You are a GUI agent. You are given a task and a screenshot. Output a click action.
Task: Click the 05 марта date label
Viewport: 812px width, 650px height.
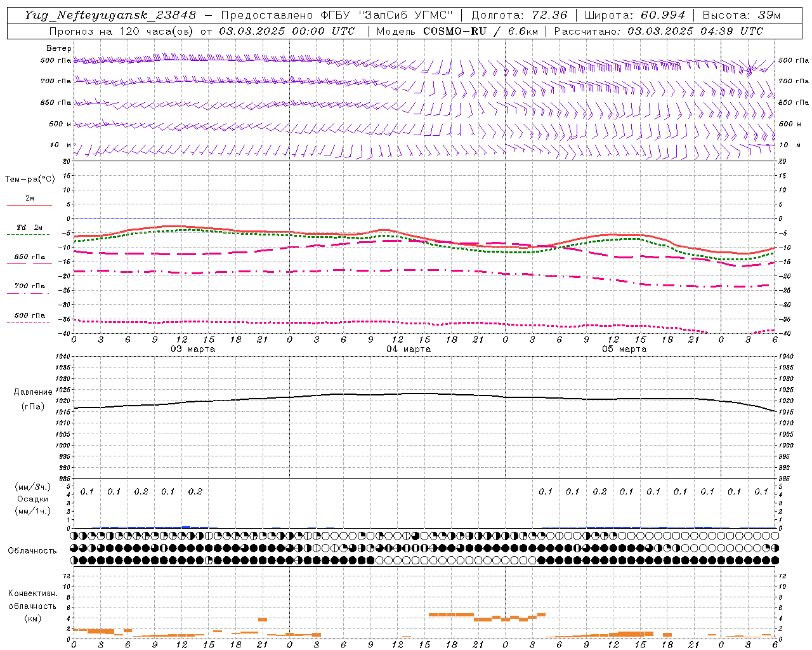(x=624, y=349)
